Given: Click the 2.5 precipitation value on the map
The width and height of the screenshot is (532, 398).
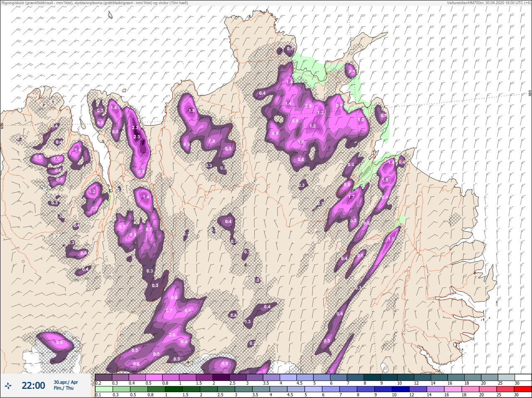Looking at the screenshot, I should (x=137, y=137).
